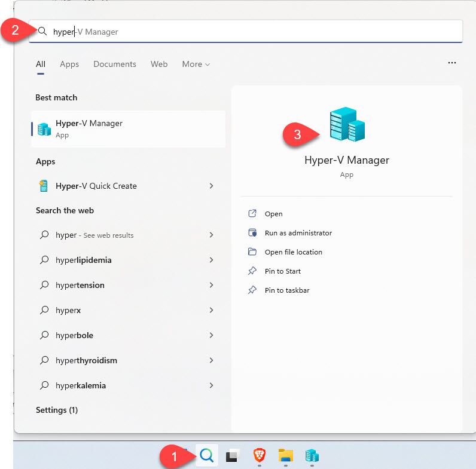
Task: Expand the hyperthyroidism suggestion chevron
Action: (x=211, y=360)
